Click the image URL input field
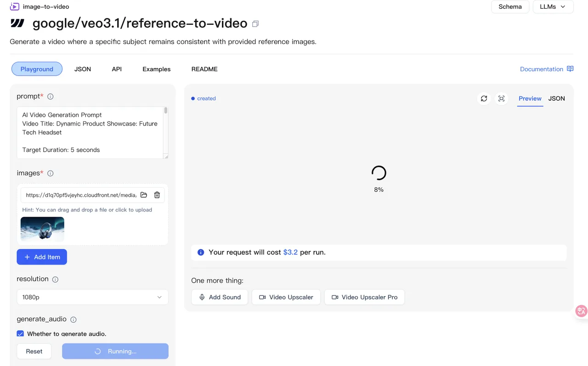588x366 pixels. (x=81, y=195)
